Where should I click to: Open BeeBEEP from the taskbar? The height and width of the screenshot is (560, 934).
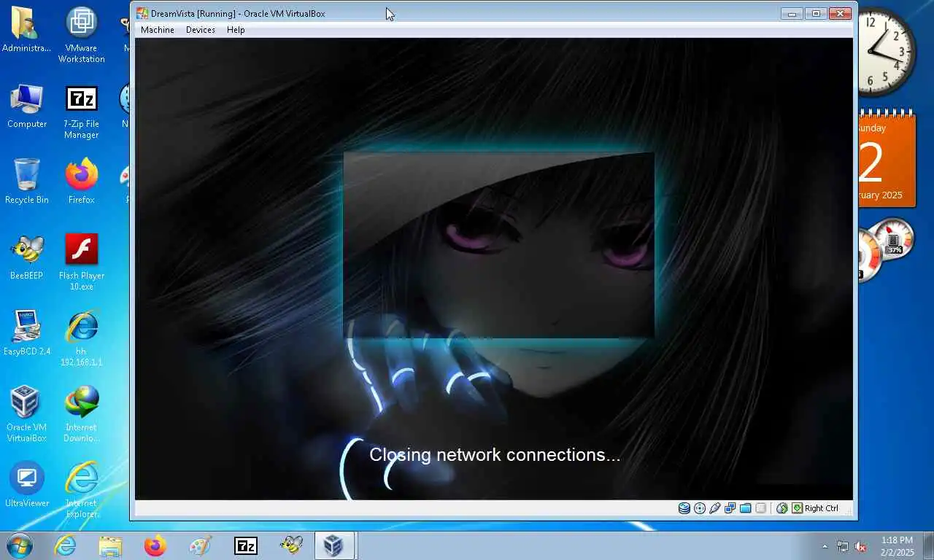291,545
